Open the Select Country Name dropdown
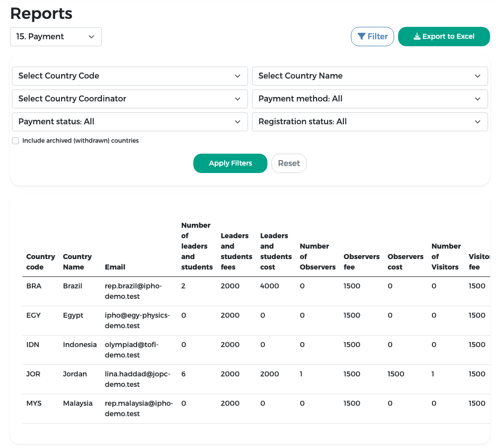The width and height of the screenshot is (500, 448). pos(370,76)
